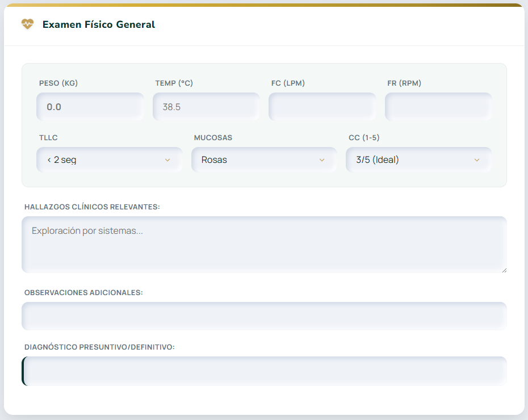Click the FR (RPM) label

[x=404, y=83]
